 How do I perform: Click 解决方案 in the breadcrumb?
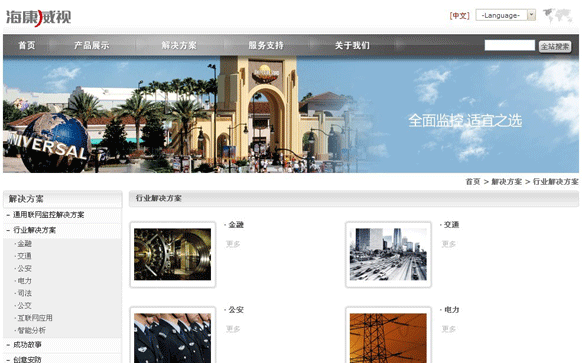pyautogui.click(x=507, y=182)
